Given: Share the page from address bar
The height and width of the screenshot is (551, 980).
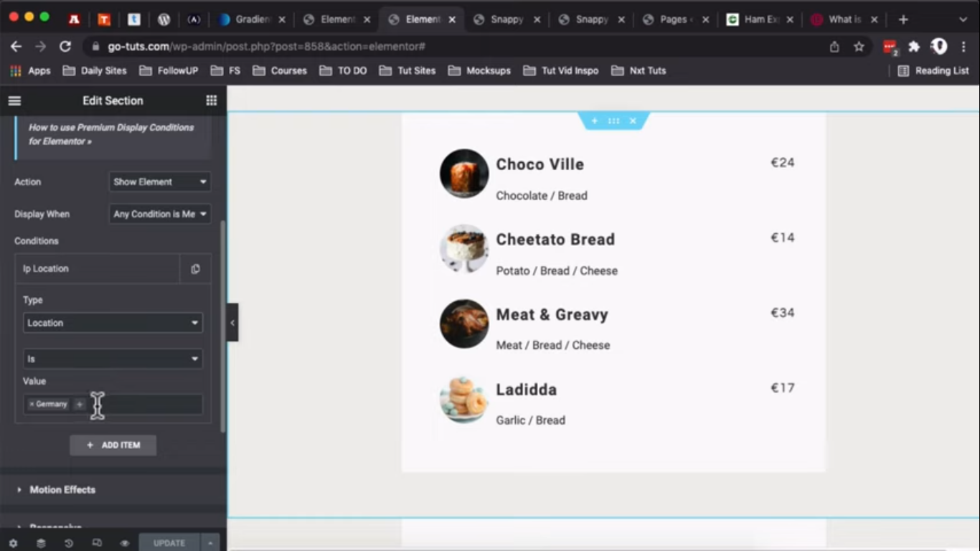Looking at the screenshot, I should 834,47.
